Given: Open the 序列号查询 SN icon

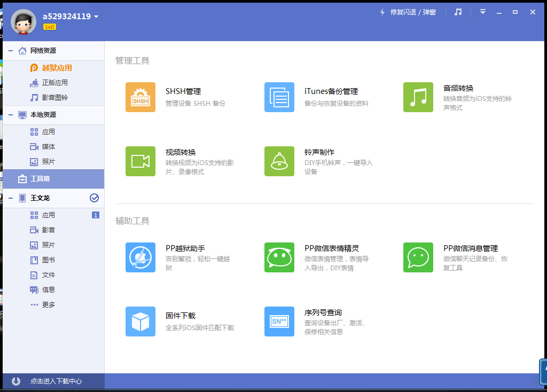Looking at the screenshot, I should point(279,322).
